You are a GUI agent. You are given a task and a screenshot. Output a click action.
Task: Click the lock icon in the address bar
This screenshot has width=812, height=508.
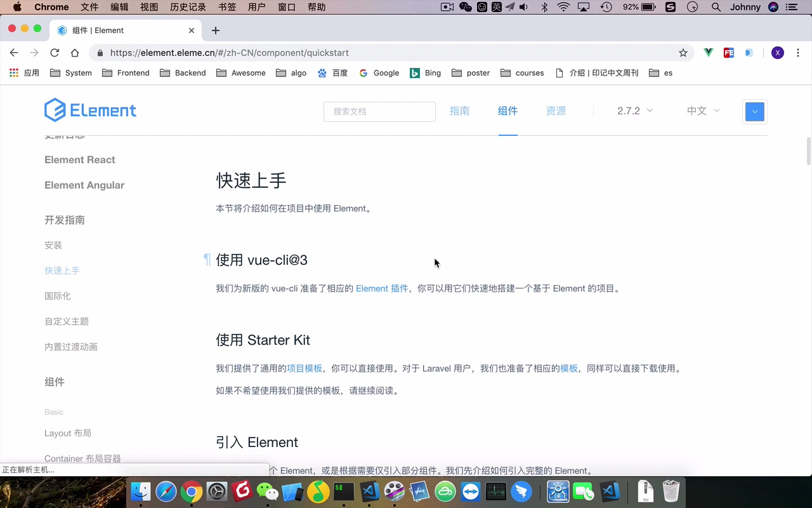click(x=100, y=53)
